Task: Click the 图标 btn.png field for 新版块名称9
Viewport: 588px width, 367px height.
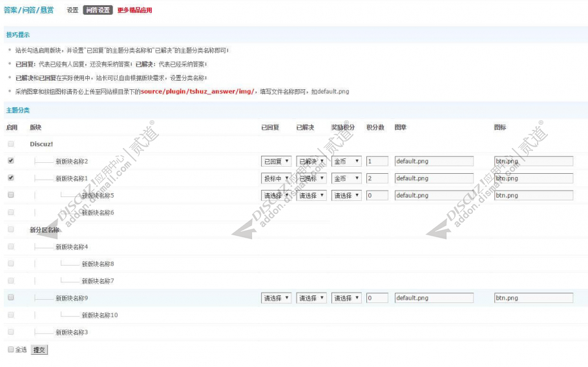Action: point(534,298)
